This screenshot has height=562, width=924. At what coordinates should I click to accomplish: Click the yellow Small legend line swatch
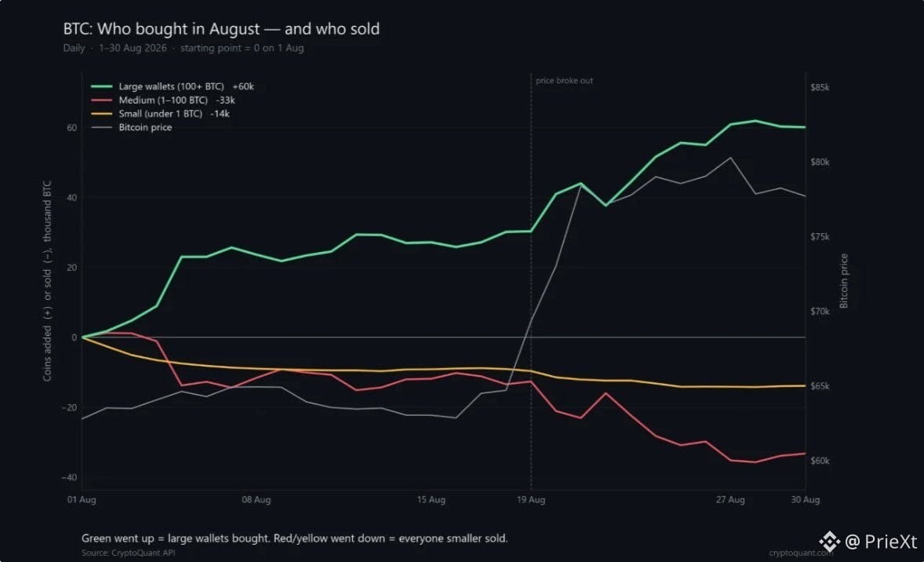(101, 114)
